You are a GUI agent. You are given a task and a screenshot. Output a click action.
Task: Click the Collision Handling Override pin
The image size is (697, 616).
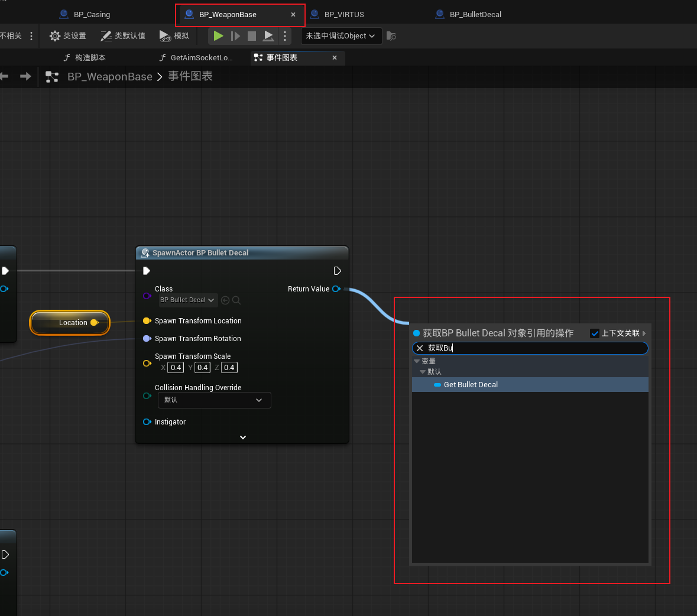click(x=147, y=395)
